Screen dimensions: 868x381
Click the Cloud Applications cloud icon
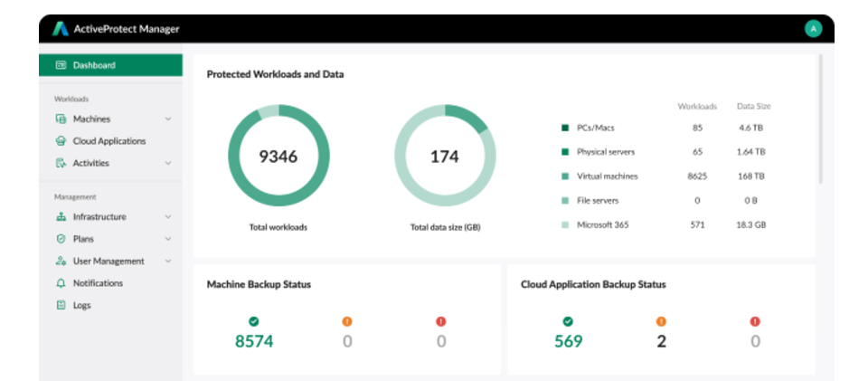coord(61,141)
